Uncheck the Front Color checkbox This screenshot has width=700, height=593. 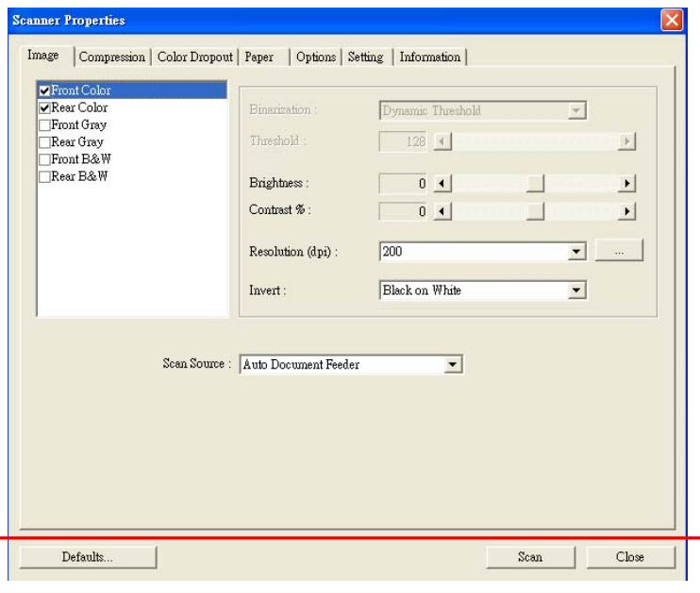tap(44, 91)
